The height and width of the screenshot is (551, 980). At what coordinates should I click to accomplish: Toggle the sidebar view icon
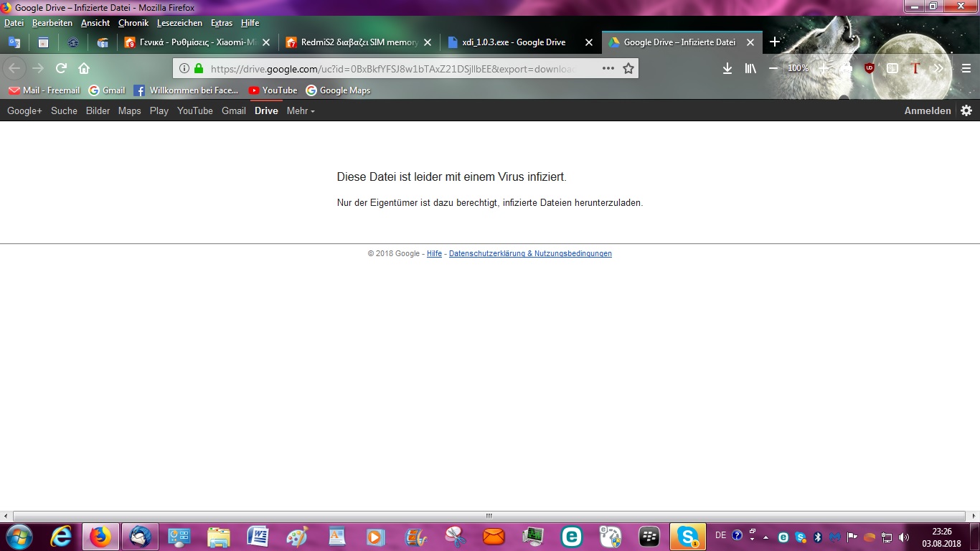[892, 68]
